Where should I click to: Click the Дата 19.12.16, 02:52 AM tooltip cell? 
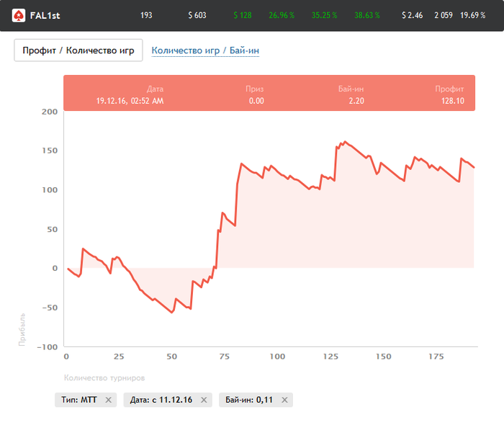[130, 101]
